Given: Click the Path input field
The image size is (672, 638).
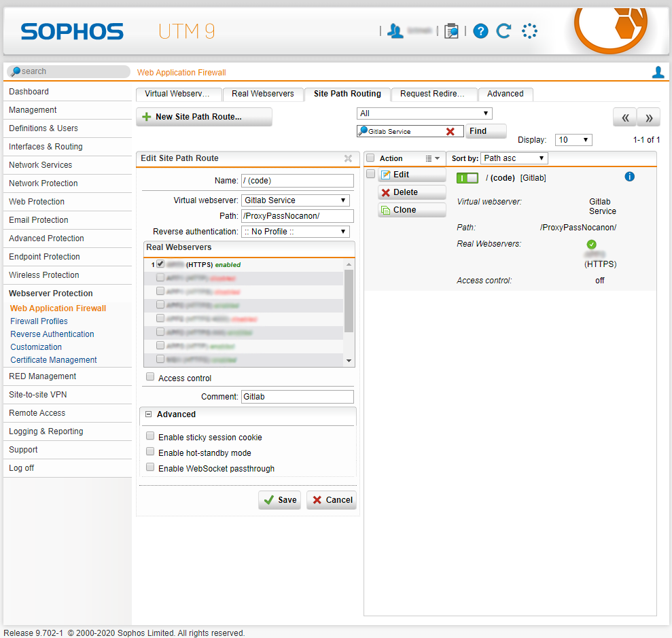Looking at the screenshot, I should [298, 216].
